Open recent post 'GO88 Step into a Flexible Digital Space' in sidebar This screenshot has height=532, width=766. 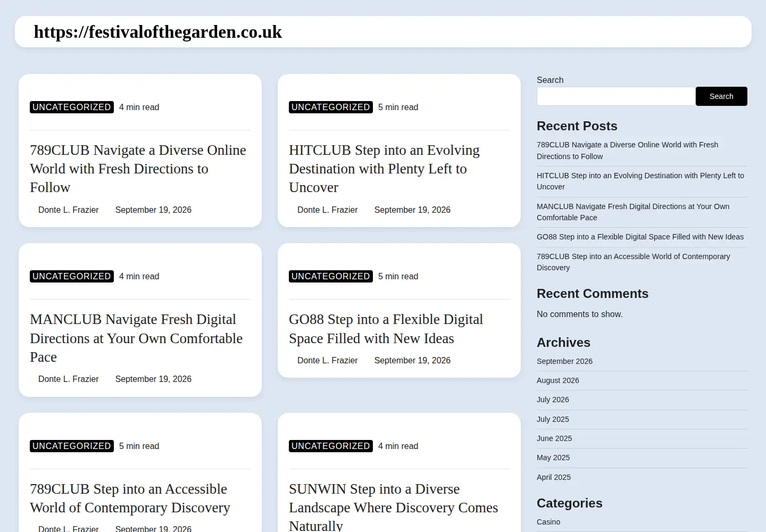click(x=640, y=237)
